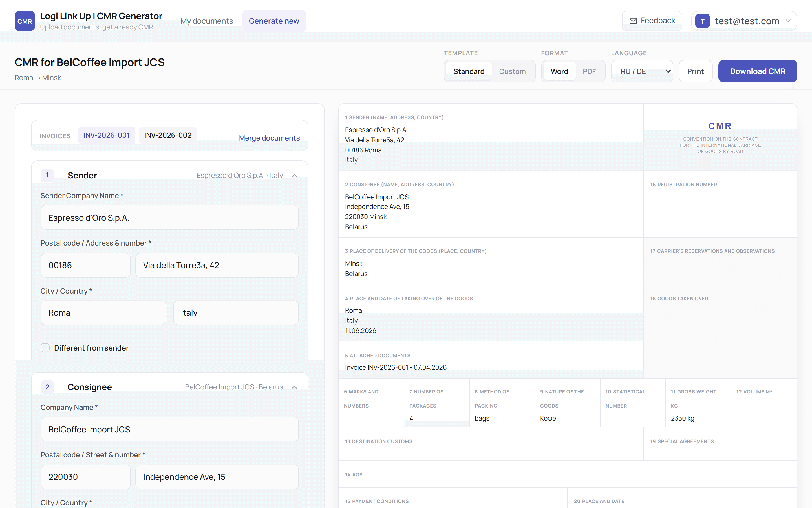Click Minsk in place of delivery box
This screenshot has height=508, width=812.
354,264
